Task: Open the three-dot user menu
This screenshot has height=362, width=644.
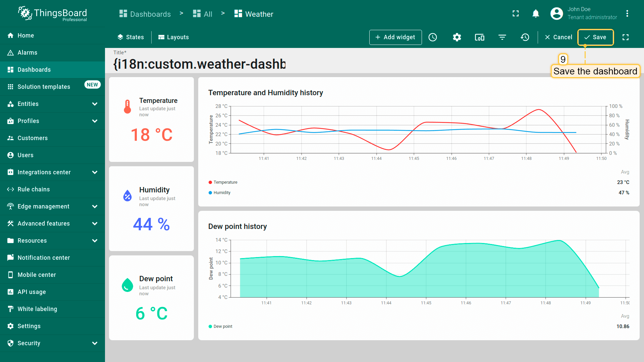Action: [627, 13]
